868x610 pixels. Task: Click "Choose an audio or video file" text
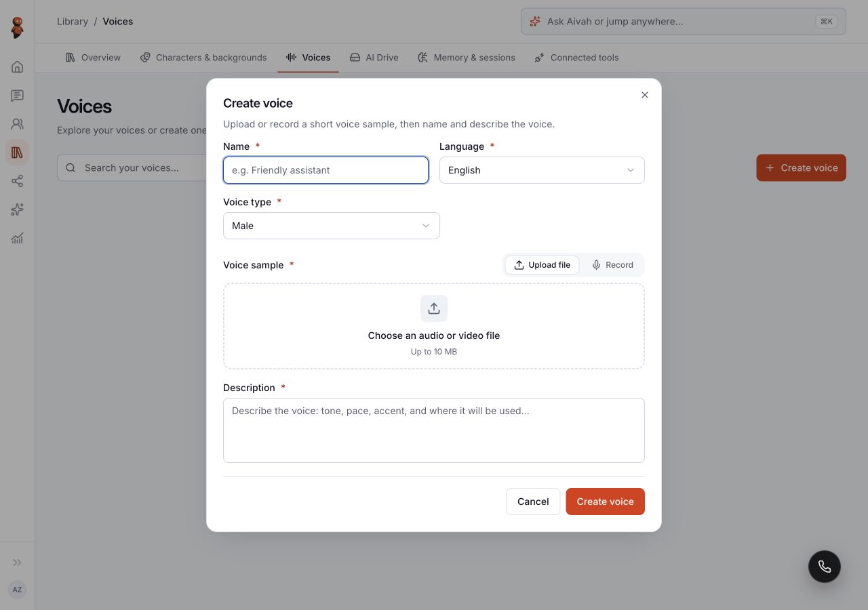(x=434, y=335)
